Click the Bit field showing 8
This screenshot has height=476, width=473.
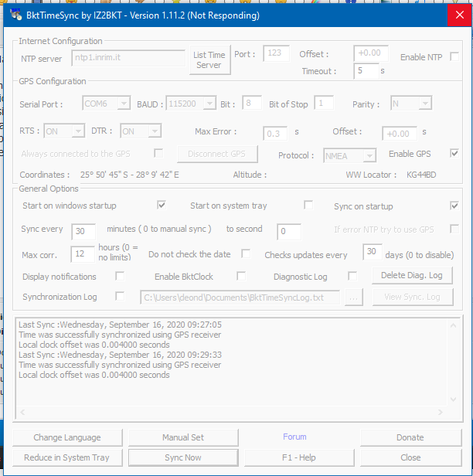pos(252,103)
